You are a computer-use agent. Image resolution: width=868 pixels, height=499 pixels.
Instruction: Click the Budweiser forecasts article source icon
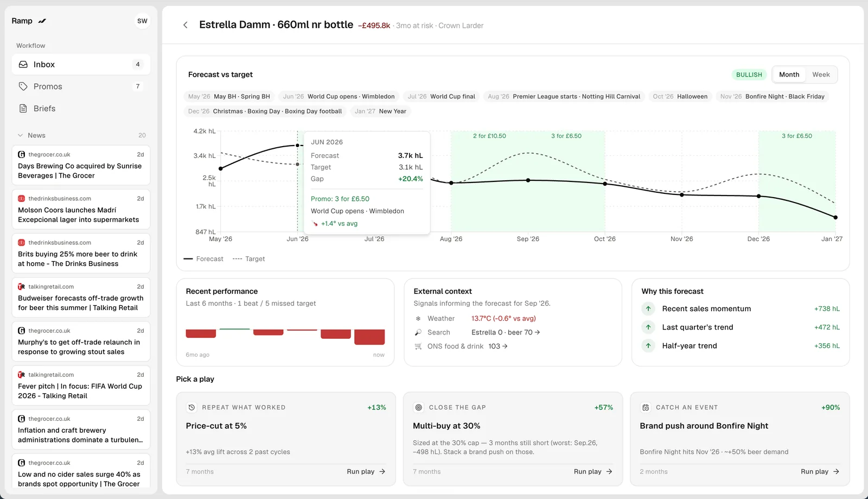pos(22,287)
